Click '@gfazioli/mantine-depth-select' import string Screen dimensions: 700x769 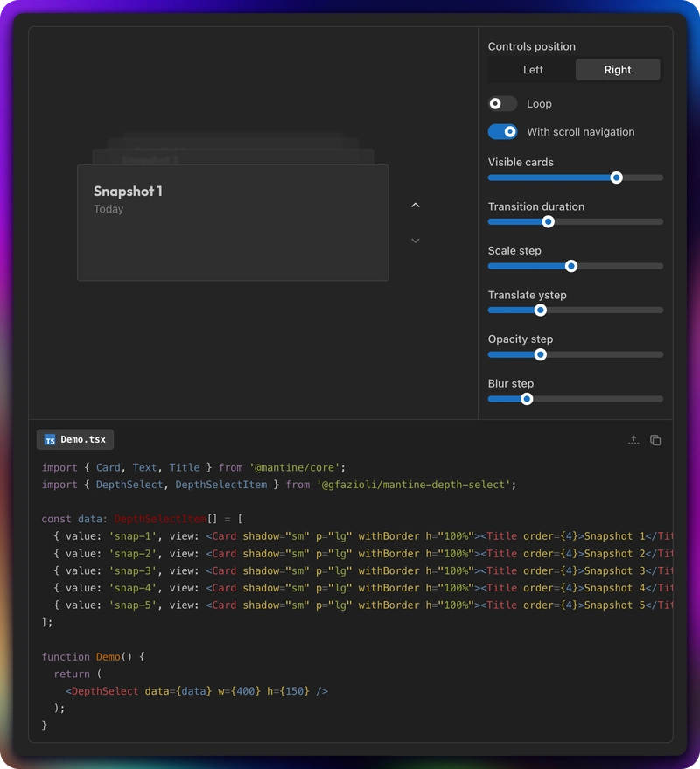(x=414, y=485)
